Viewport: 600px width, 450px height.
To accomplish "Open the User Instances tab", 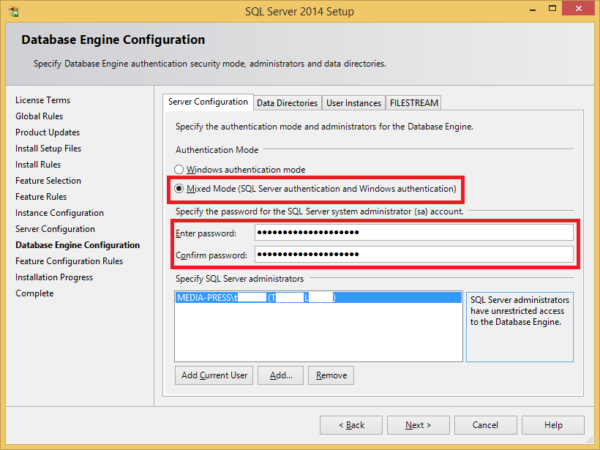I will point(354,103).
